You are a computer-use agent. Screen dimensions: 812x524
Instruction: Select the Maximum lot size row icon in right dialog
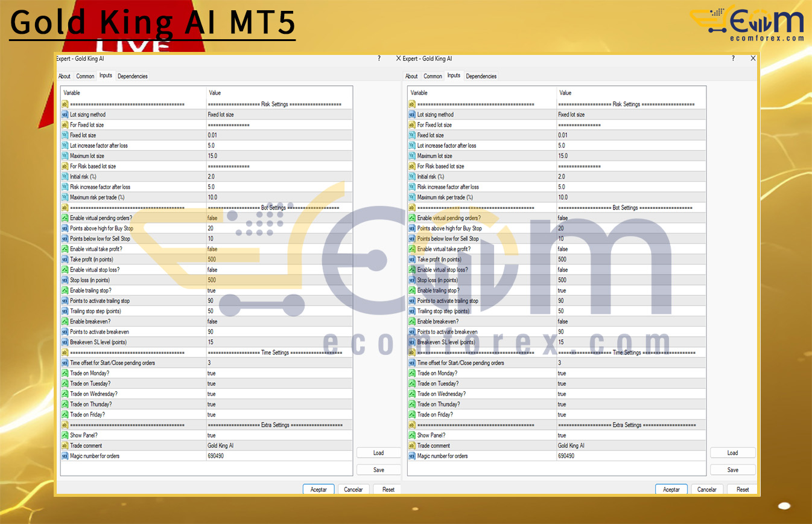412,156
